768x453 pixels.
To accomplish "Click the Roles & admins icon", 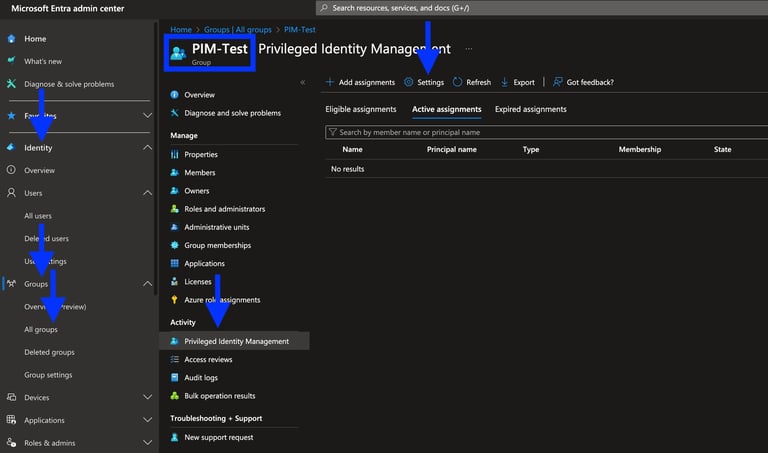I will (x=11, y=443).
